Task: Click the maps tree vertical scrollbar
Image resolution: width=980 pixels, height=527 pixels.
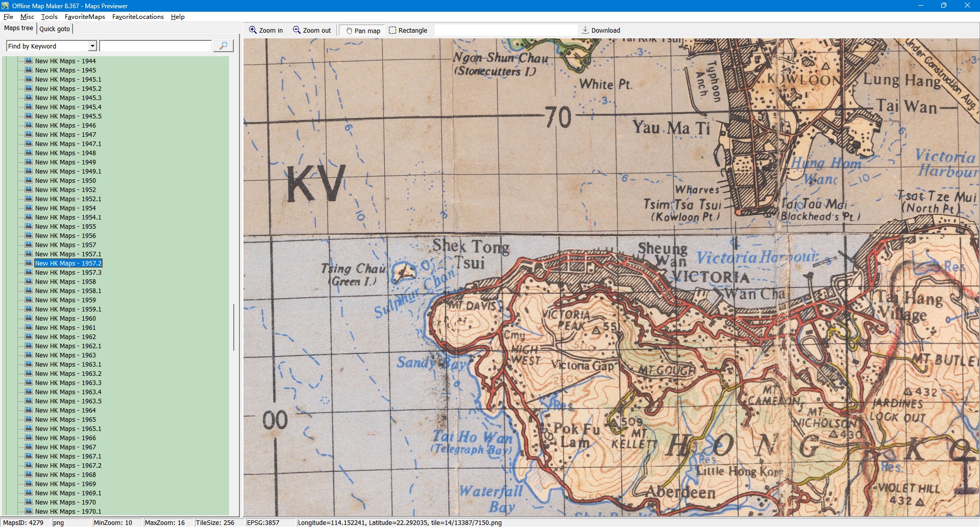Action: [234, 327]
